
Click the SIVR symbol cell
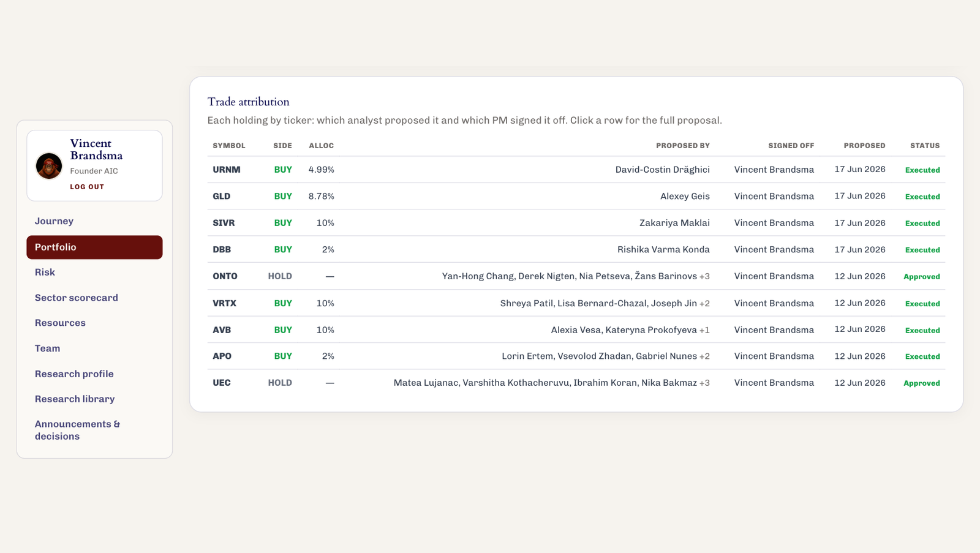tap(224, 223)
